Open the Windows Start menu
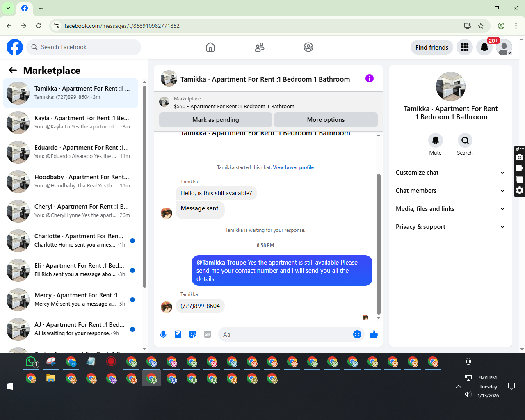 click(10, 386)
